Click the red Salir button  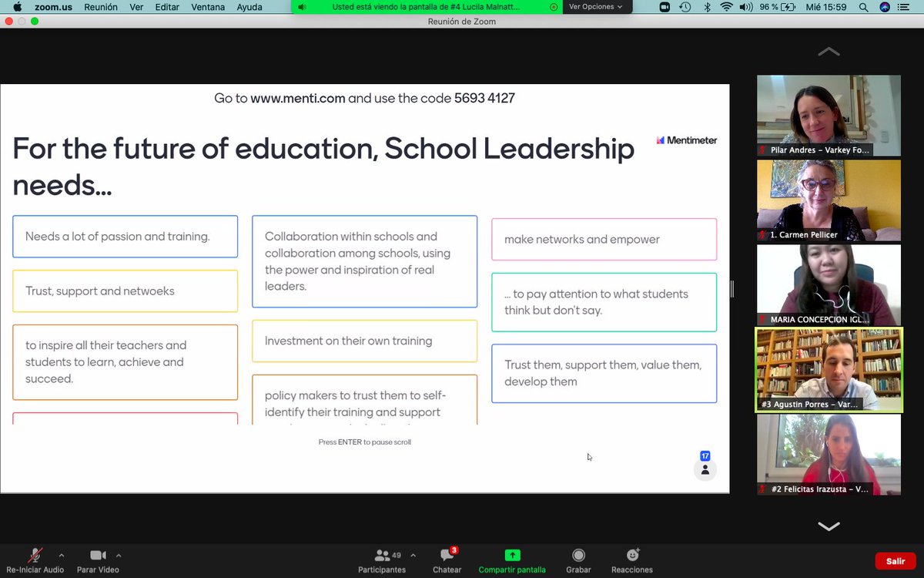(x=895, y=560)
